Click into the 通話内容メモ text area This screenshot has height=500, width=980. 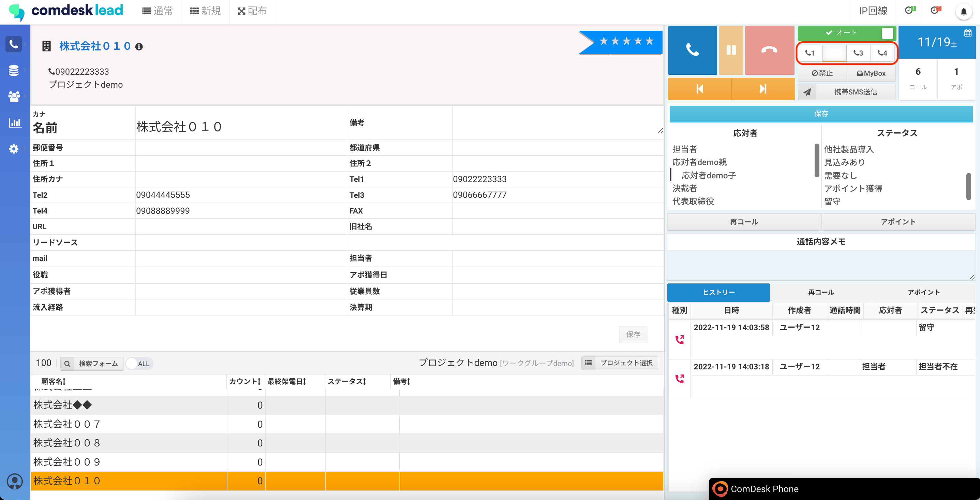click(x=821, y=266)
